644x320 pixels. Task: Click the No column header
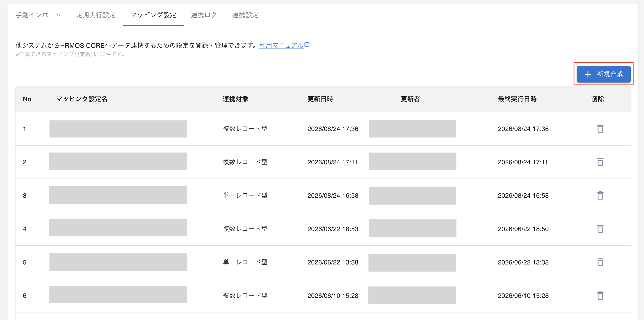27,99
